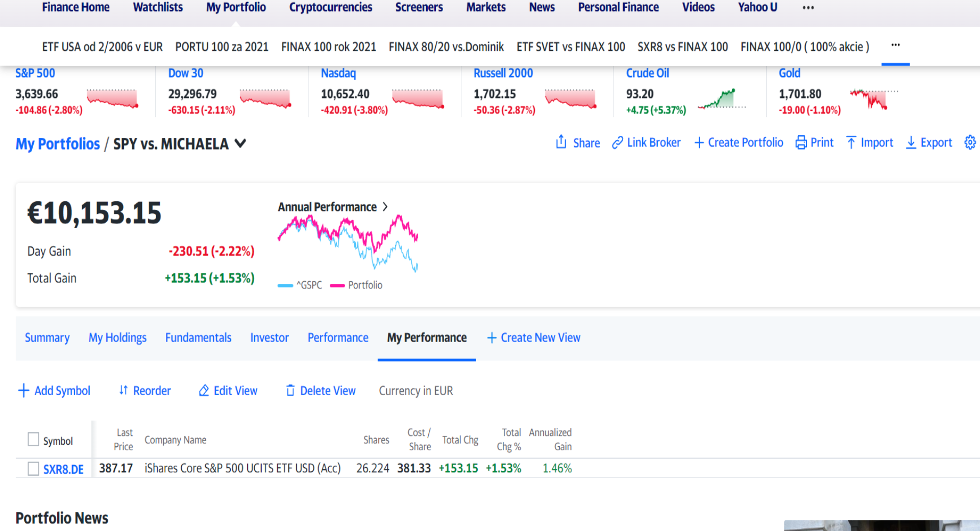
Task: Click the Edit View pencil icon
Action: point(204,391)
